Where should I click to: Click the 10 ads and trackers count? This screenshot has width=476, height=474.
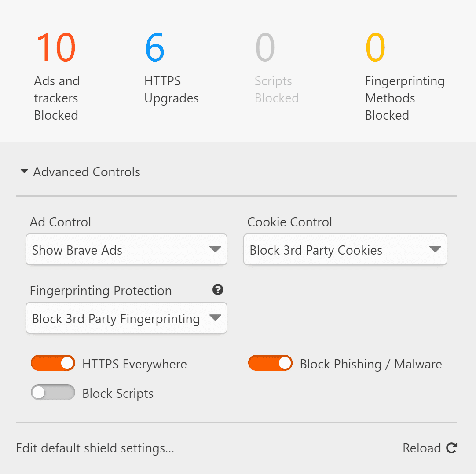click(56, 47)
